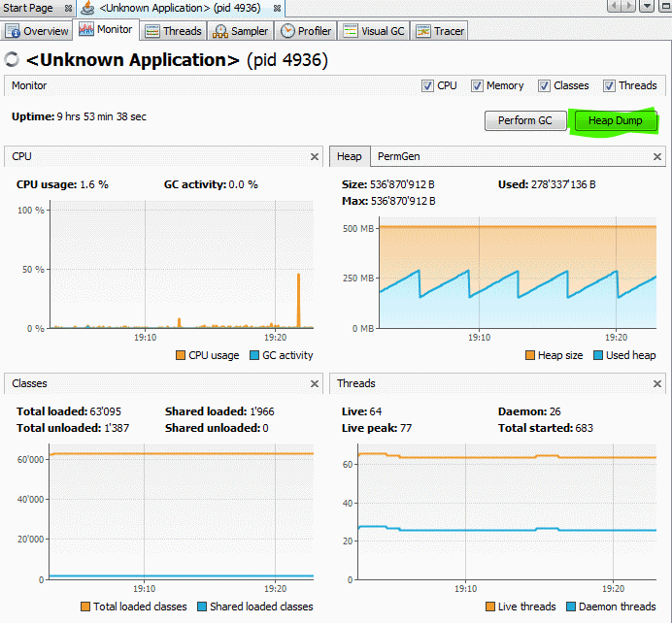Open the Sampler tab
Screen dimensions: 672x623
coord(241,31)
